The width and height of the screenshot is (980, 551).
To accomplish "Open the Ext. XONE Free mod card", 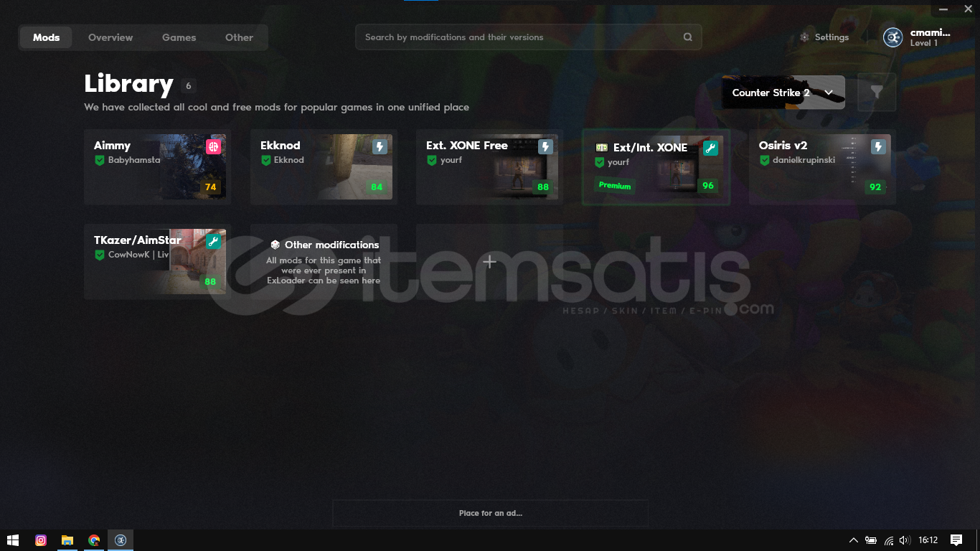I will [x=489, y=167].
